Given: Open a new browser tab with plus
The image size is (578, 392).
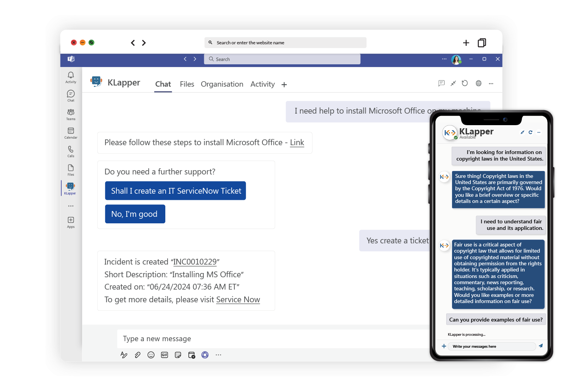Looking at the screenshot, I should click(x=466, y=43).
